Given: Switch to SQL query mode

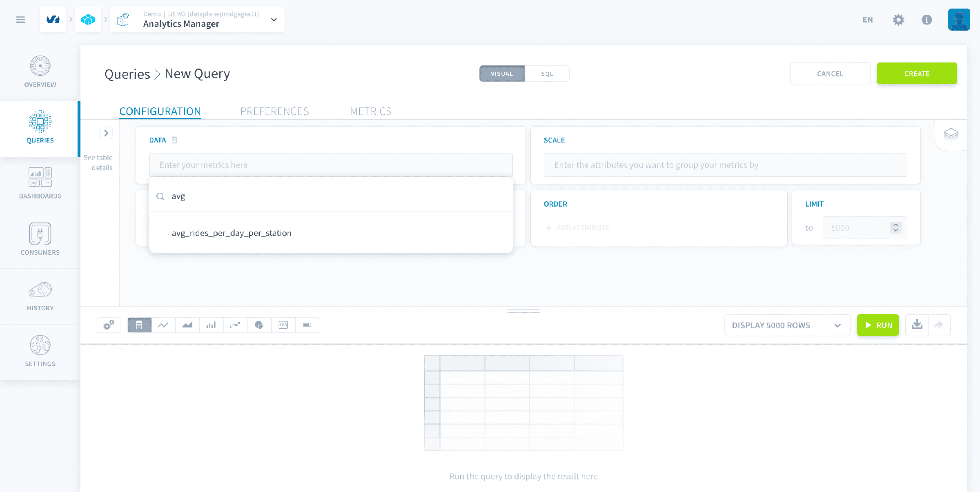Looking at the screenshot, I should (x=547, y=74).
